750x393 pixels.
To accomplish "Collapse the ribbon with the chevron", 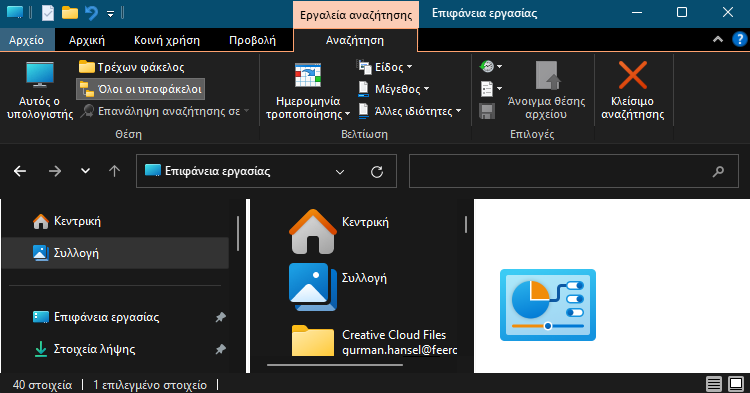I will (x=717, y=39).
